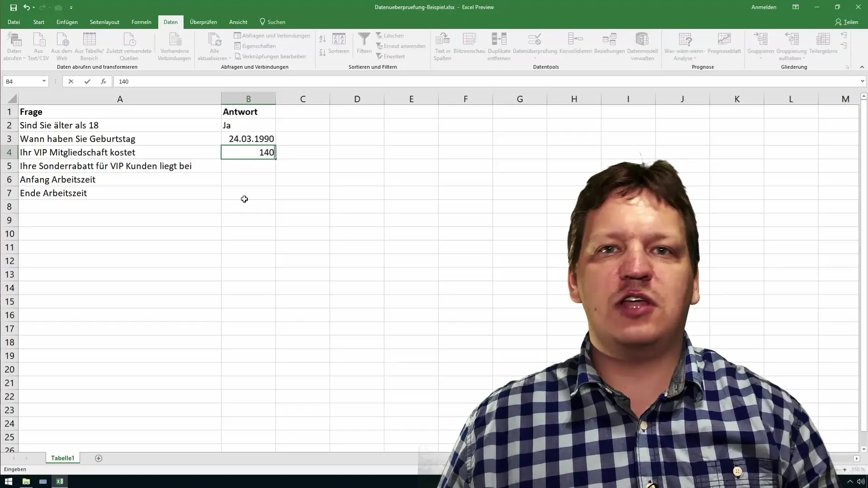The height and width of the screenshot is (488, 868).
Task: Open Vorhandene Verbindungen
Action: point(175,46)
